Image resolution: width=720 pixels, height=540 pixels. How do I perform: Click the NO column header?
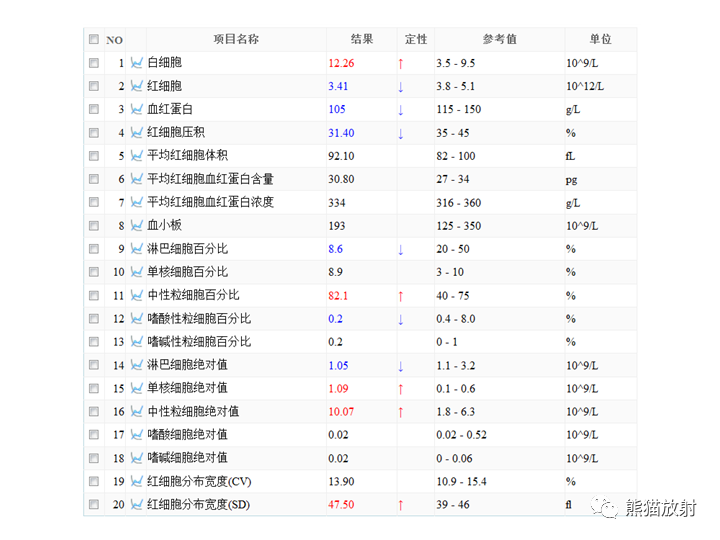[x=114, y=40]
